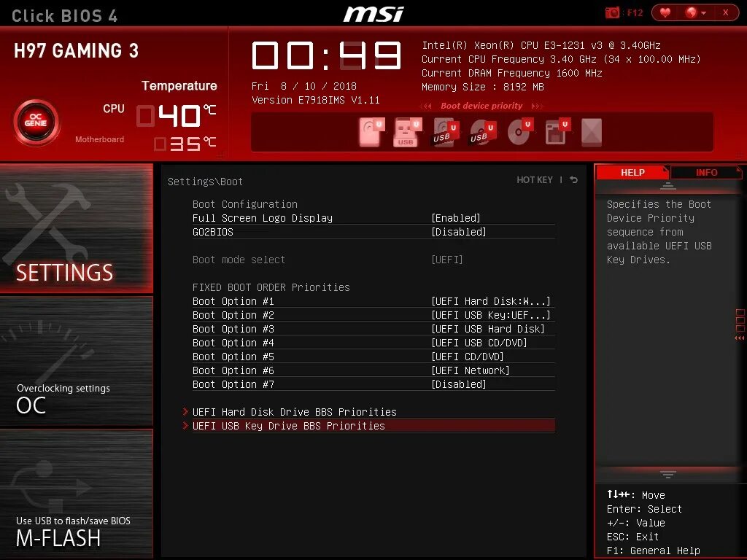747x560 pixels.
Task: Click the help panel scroll-up arrow
Action: (x=668, y=186)
